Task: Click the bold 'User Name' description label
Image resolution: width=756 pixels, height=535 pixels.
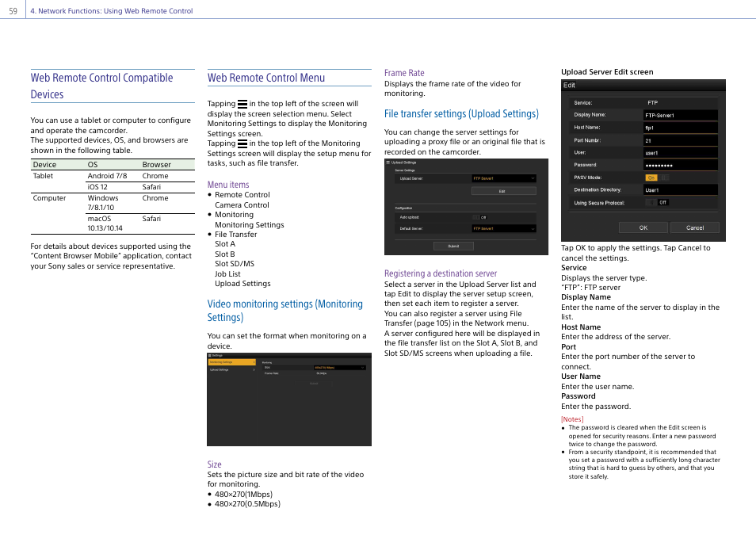Action: [581, 376]
